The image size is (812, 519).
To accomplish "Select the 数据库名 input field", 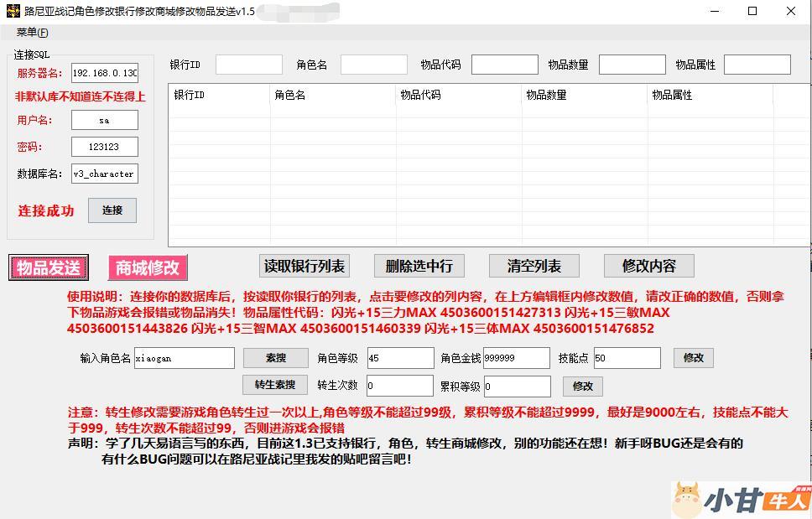I will pyautogui.click(x=104, y=174).
